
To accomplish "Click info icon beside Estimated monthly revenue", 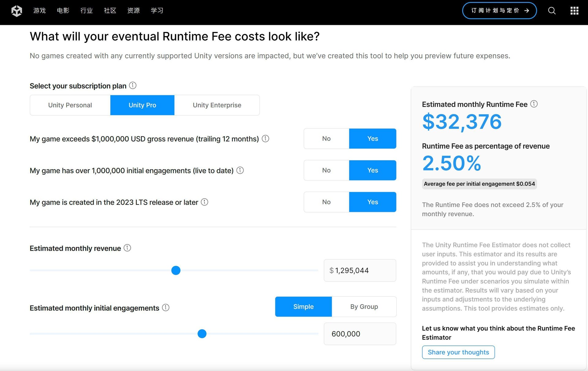I will [127, 248].
